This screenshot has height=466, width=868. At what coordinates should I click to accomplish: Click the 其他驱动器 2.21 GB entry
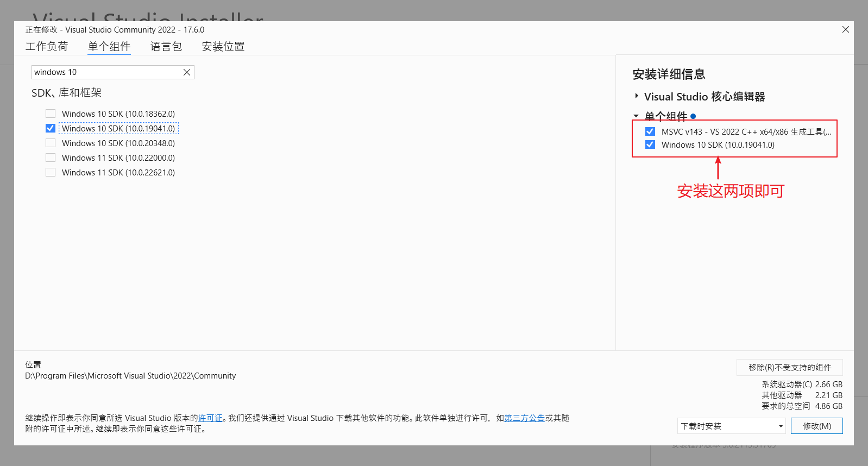pyautogui.click(x=802, y=395)
